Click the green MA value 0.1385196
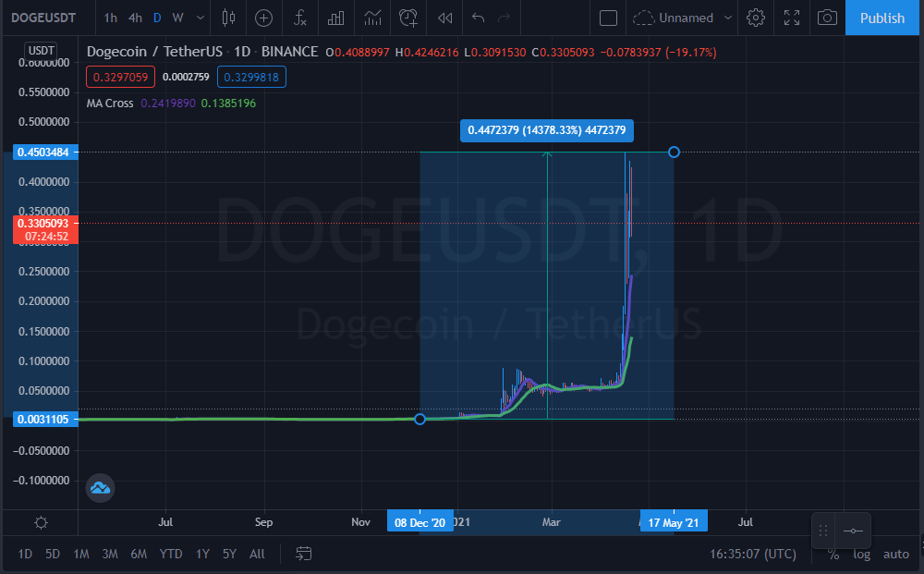Viewport: 924px width, 574px height. [x=228, y=104]
